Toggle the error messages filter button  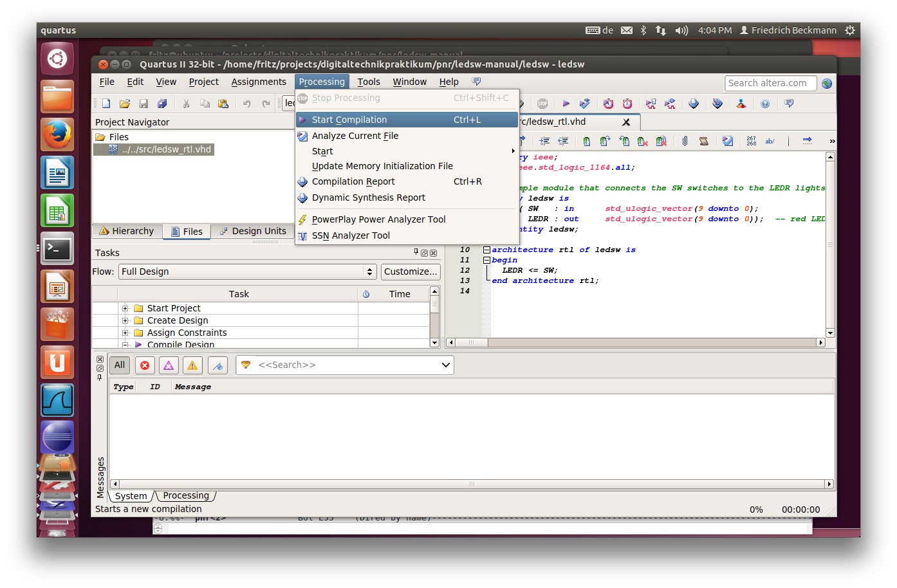145,365
